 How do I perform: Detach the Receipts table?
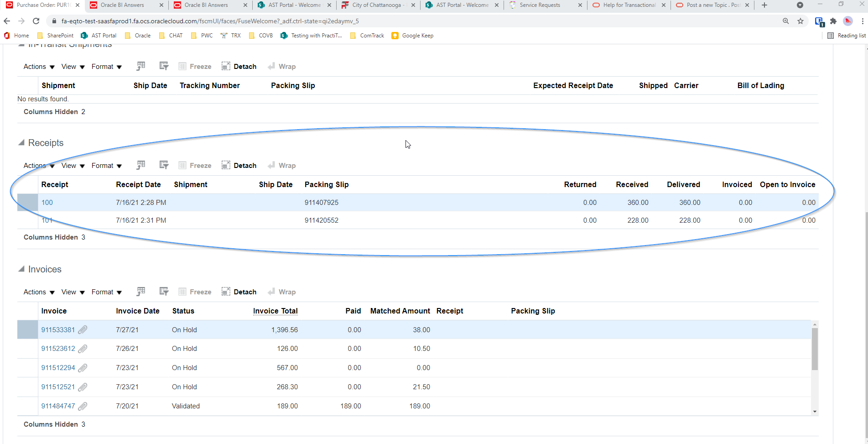tap(239, 165)
